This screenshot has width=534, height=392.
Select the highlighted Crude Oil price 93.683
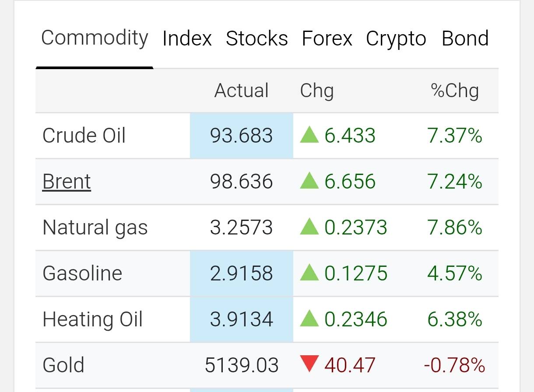(242, 136)
